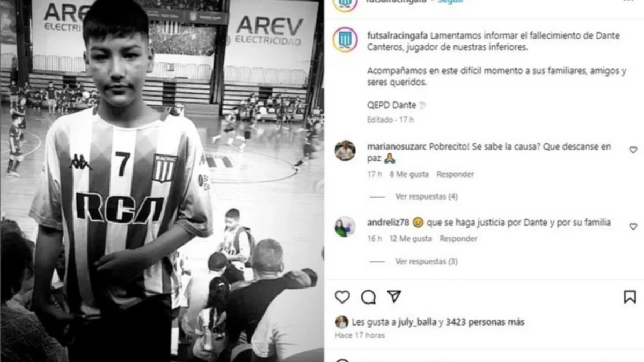
Task: Reply to andreliz78's comment with Responder
Action: coord(459,239)
